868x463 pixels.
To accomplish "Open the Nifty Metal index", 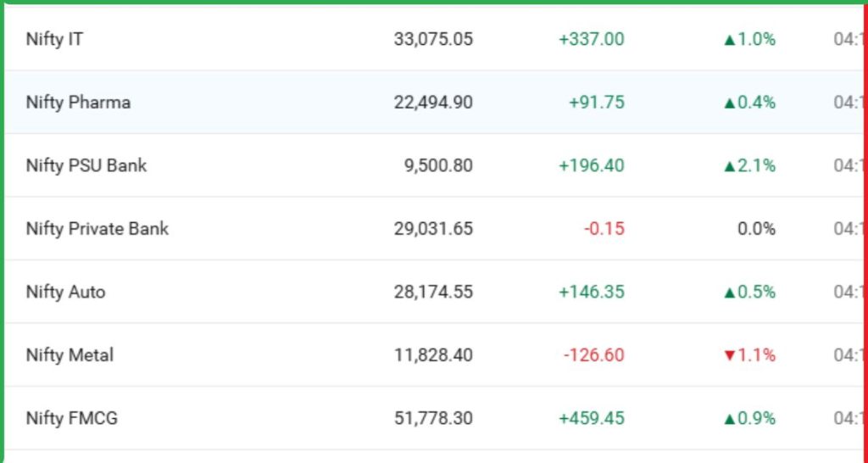I will click(70, 355).
